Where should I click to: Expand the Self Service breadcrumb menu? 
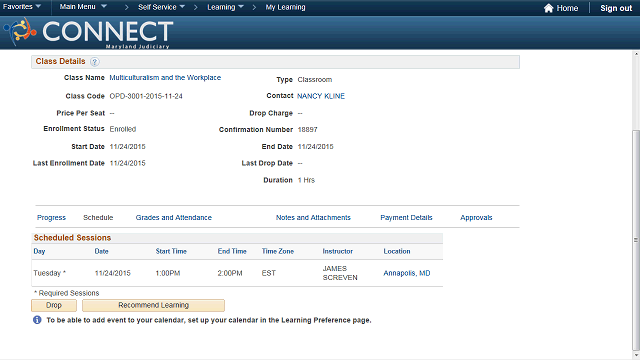click(x=161, y=7)
